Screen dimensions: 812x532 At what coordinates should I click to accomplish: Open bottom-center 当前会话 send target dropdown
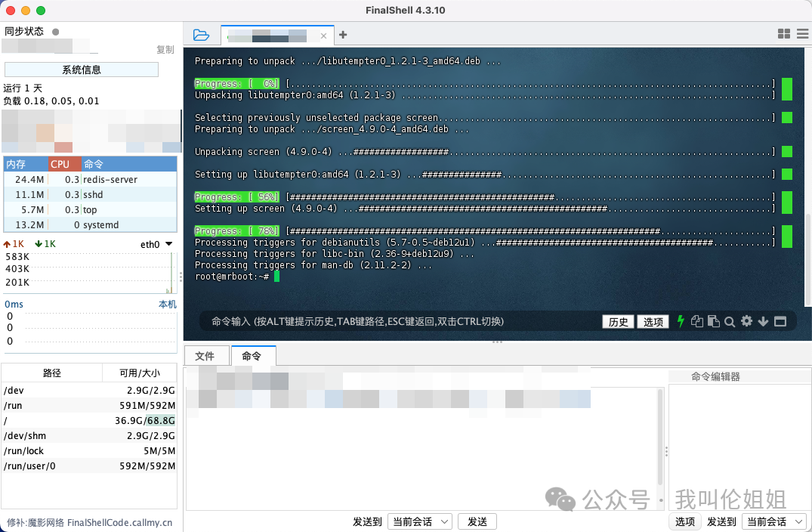coord(419,521)
